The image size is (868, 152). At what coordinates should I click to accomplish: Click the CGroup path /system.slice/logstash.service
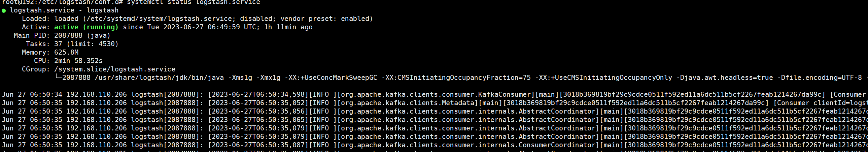[x=114, y=69]
